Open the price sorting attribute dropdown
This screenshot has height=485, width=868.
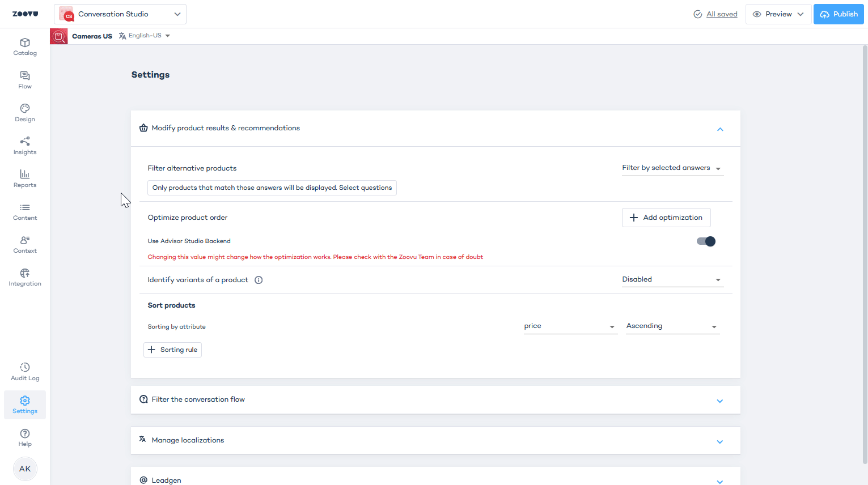(570, 326)
